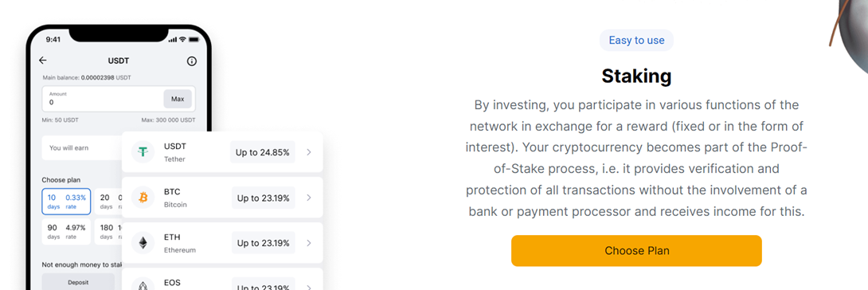Click the Deposit button in phone
Screen dimensions: 868x290
pyautogui.click(x=78, y=282)
